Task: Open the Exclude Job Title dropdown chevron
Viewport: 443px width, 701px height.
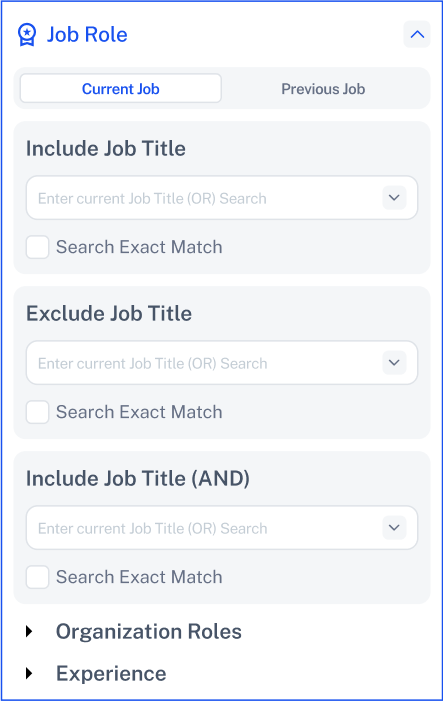Action: [x=394, y=363]
